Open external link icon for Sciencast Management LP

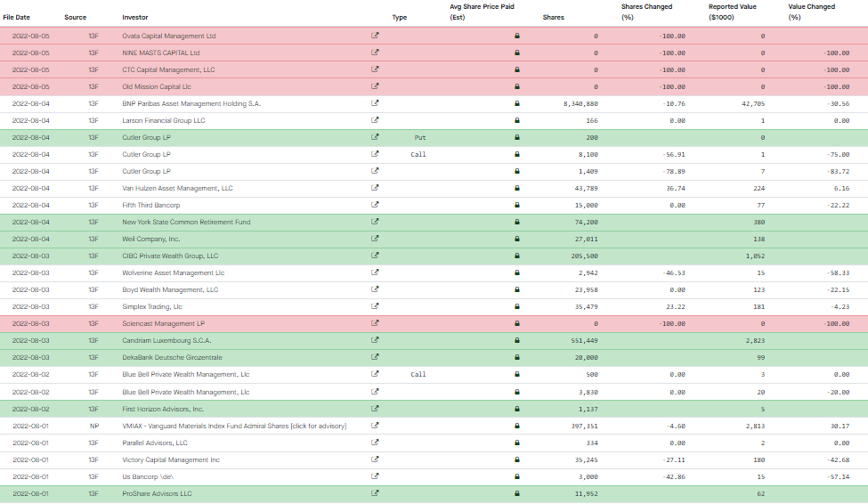375,323
